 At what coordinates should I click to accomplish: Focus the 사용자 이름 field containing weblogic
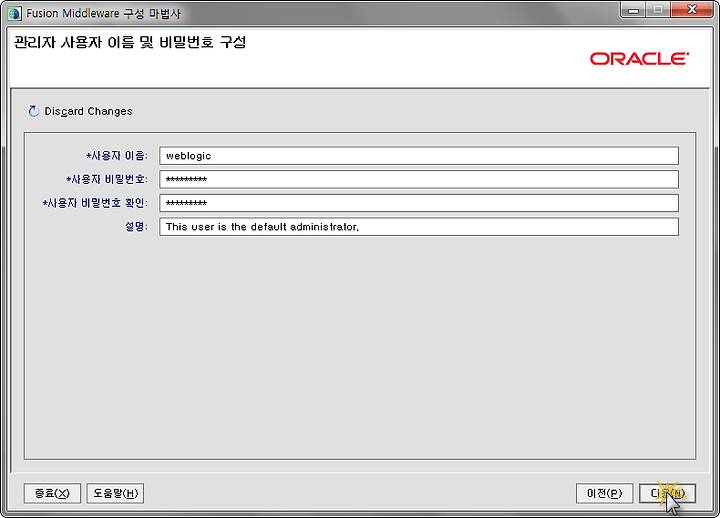coord(419,156)
